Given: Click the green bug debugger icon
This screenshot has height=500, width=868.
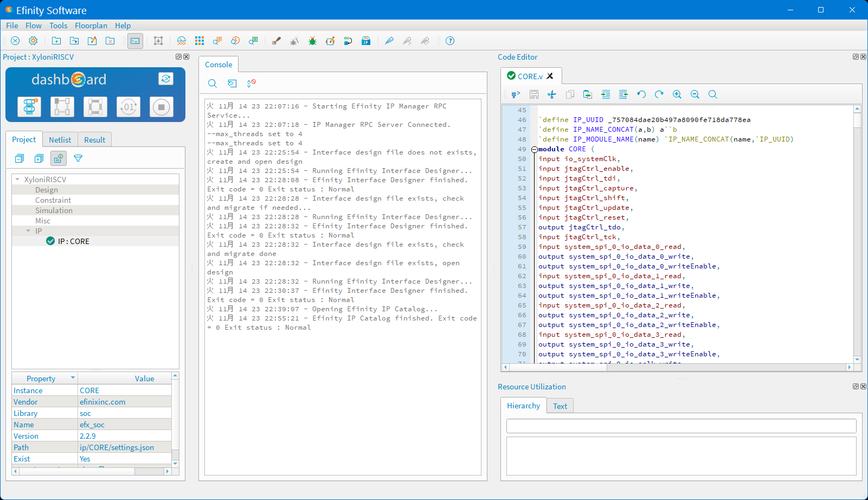Looking at the screenshot, I should tap(312, 41).
